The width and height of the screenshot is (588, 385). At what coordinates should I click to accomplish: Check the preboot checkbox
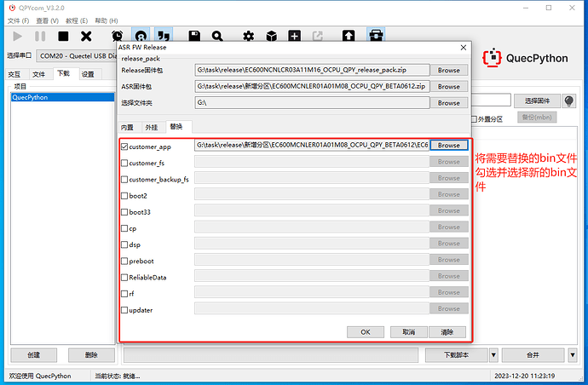coord(124,261)
